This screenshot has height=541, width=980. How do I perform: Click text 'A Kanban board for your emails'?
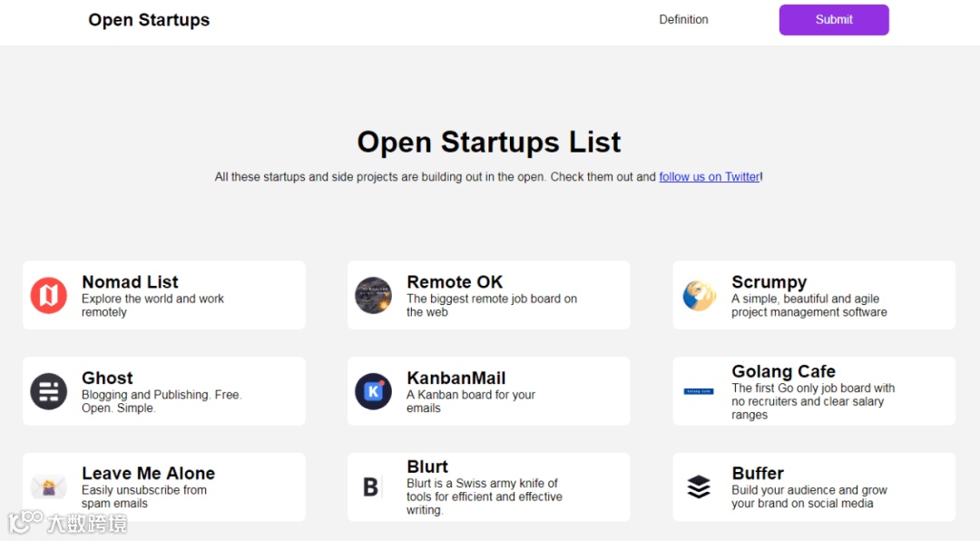point(471,401)
